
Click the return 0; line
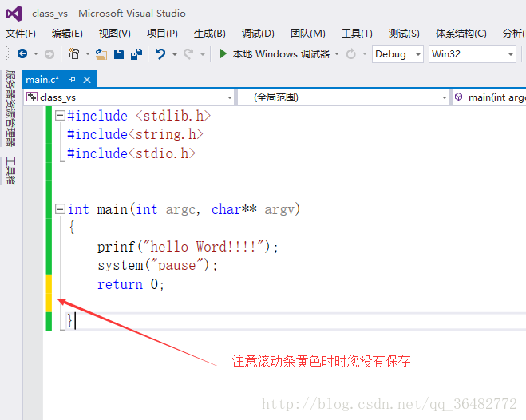[130, 284]
